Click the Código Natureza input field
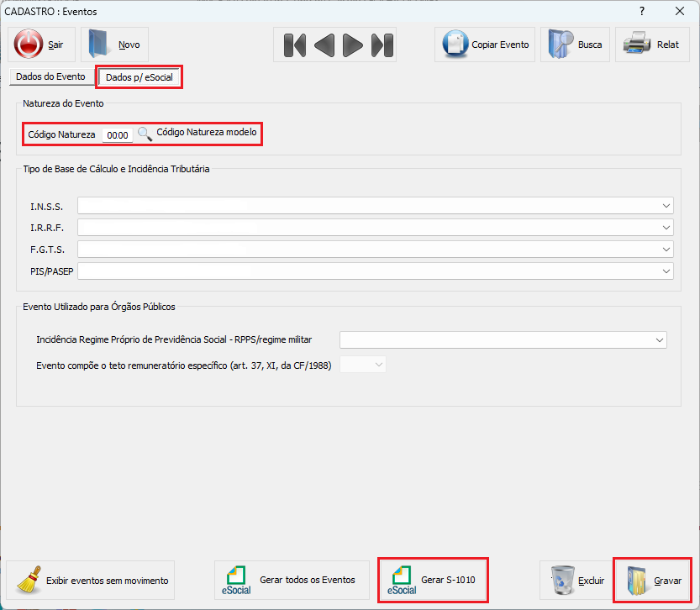Image resolution: width=700 pixels, height=610 pixels. pyautogui.click(x=118, y=134)
